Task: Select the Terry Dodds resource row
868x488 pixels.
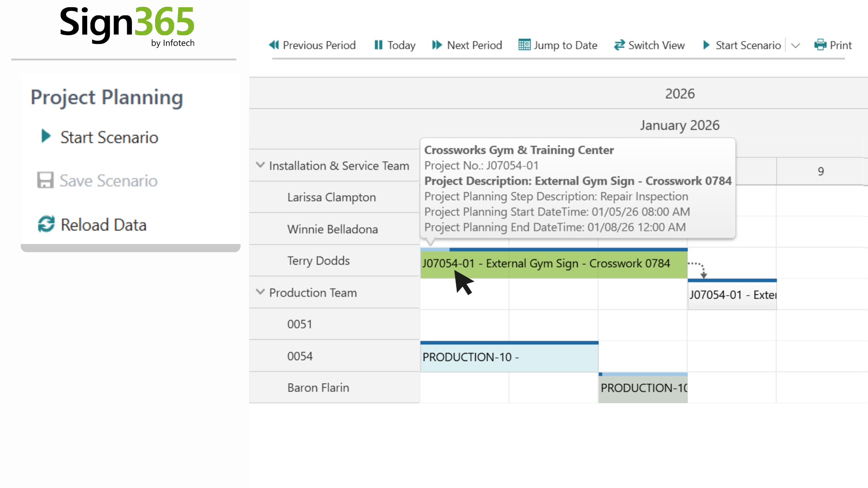Action: tap(318, 261)
